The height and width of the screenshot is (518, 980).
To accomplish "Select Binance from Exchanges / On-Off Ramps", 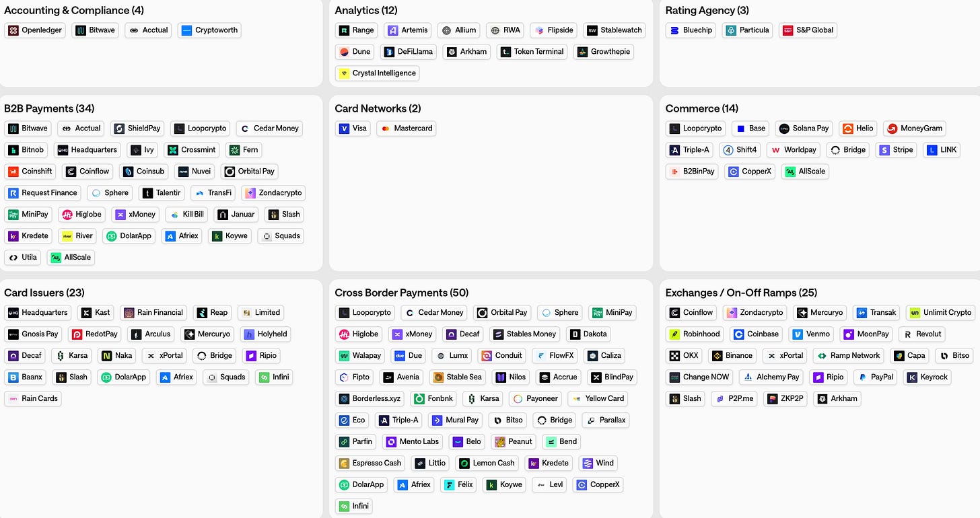I will [732, 355].
